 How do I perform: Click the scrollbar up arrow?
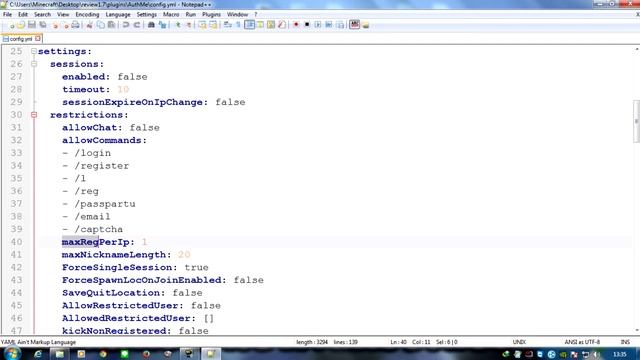pyautogui.click(x=637, y=49)
